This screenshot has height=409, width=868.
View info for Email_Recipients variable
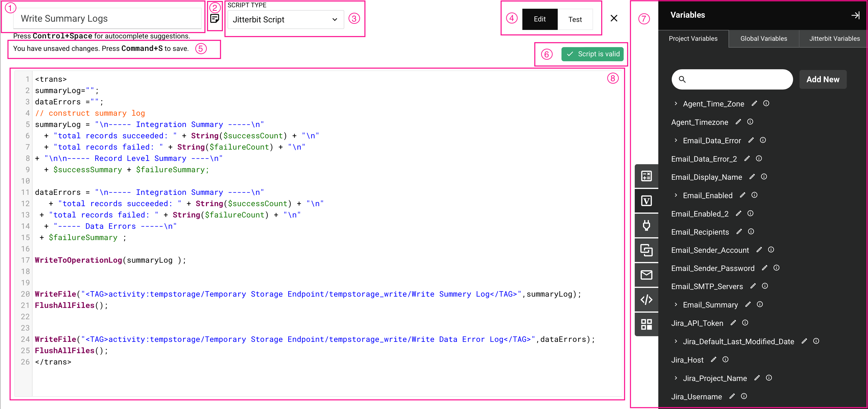pyautogui.click(x=751, y=231)
